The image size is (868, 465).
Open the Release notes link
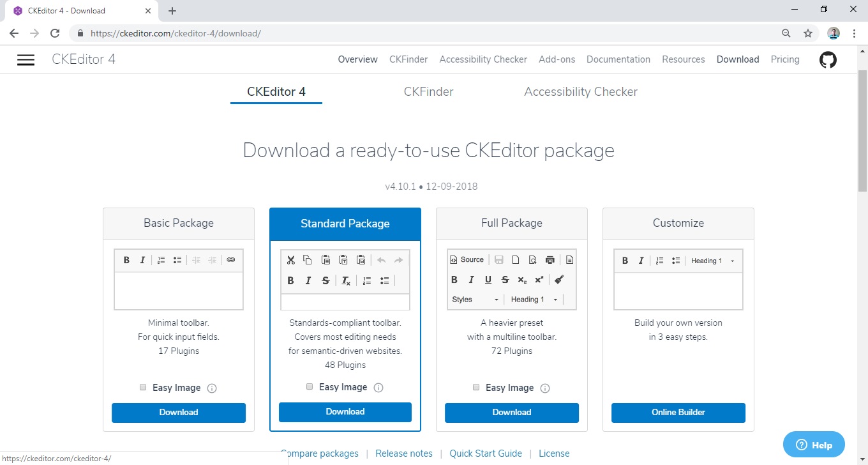tap(403, 454)
